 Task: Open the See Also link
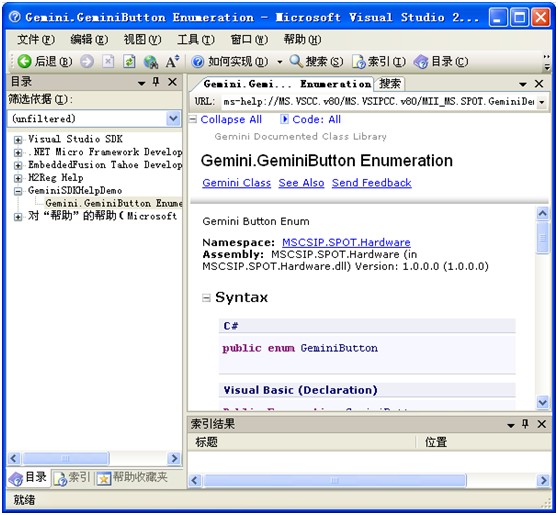[x=301, y=183]
